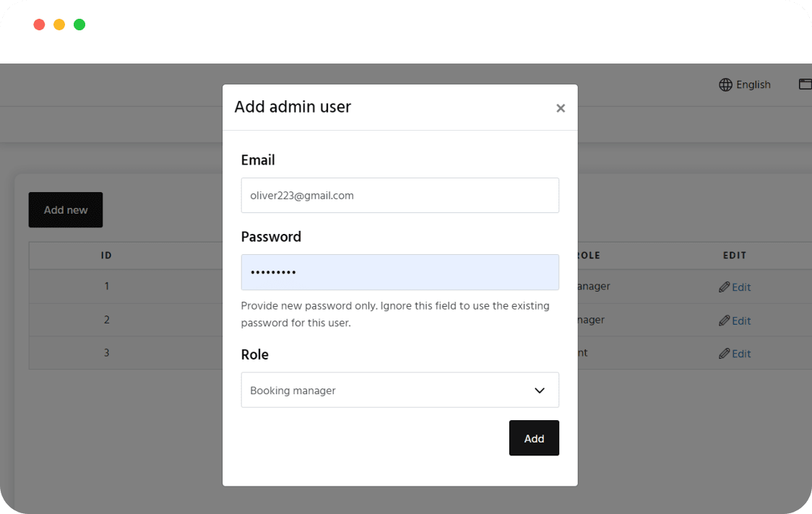This screenshot has height=514, width=812.
Task: Open the Booking manager role dropdown
Action: click(x=399, y=390)
